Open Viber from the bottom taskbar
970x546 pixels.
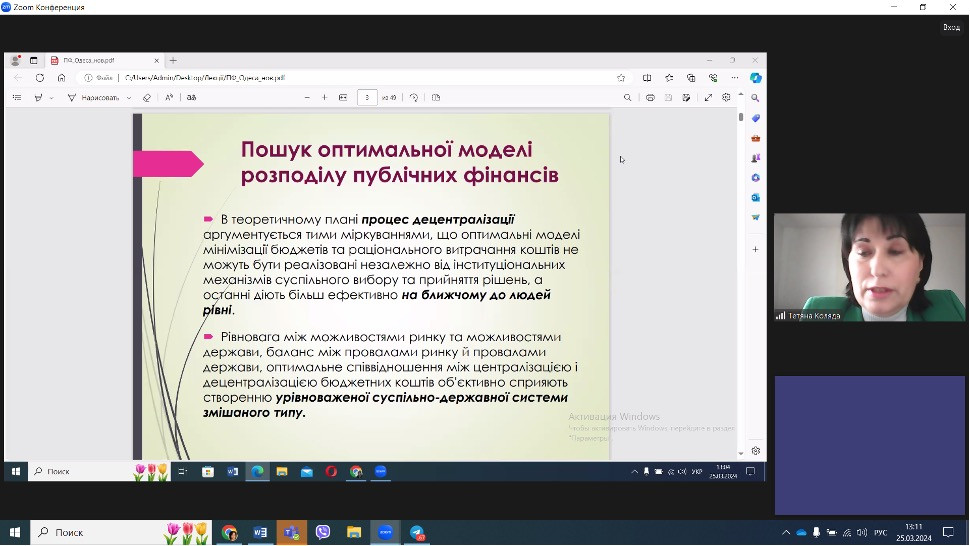pyautogui.click(x=322, y=533)
